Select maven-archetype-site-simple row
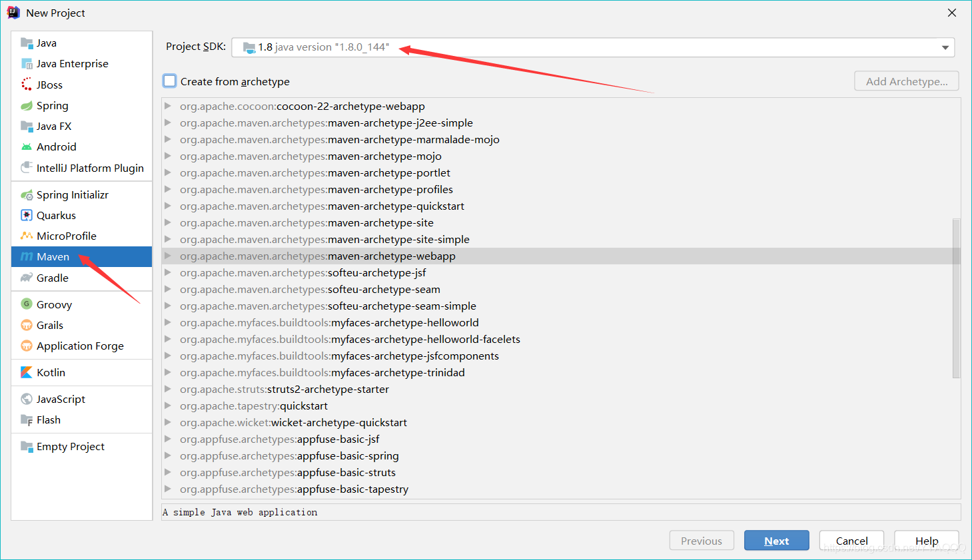This screenshot has height=560, width=972. point(561,239)
